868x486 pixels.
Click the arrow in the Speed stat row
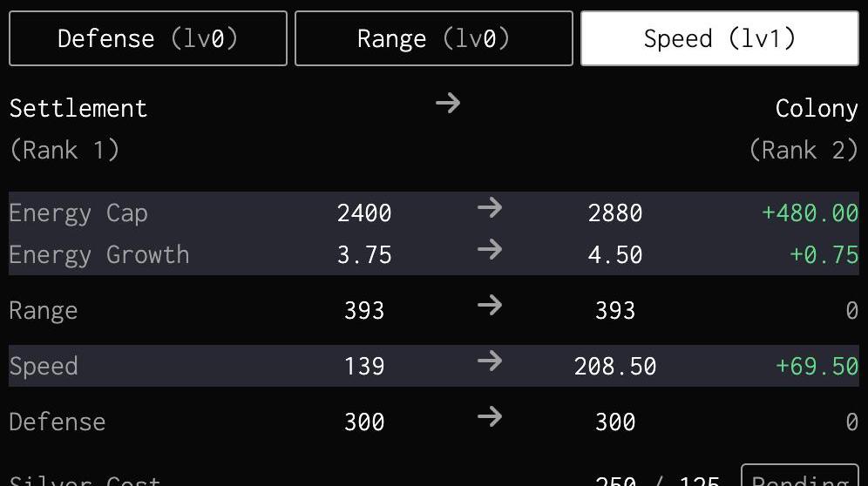pyautogui.click(x=490, y=361)
